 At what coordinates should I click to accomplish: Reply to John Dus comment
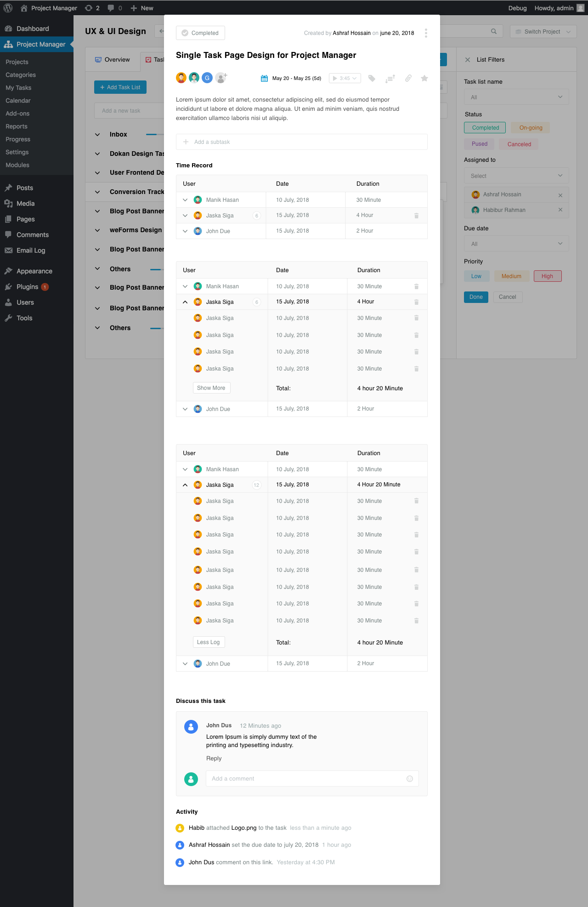point(214,759)
